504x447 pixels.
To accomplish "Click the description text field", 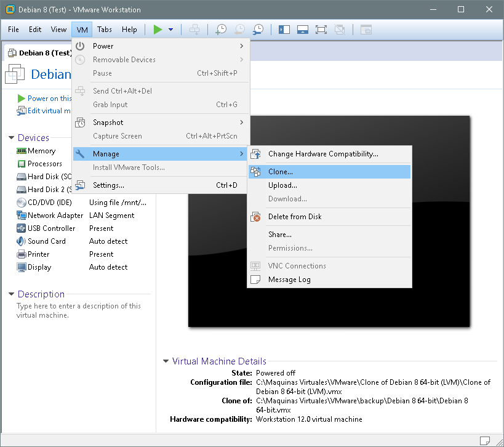I will (x=79, y=311).
